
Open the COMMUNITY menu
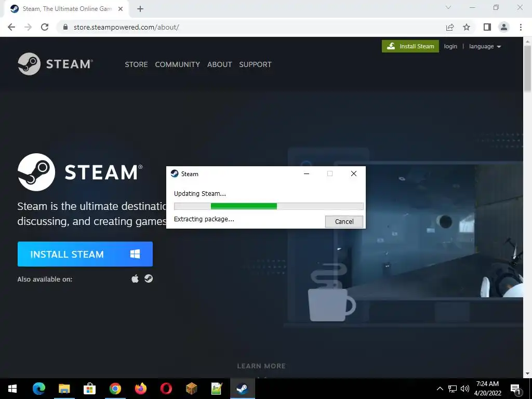point(178,64)
